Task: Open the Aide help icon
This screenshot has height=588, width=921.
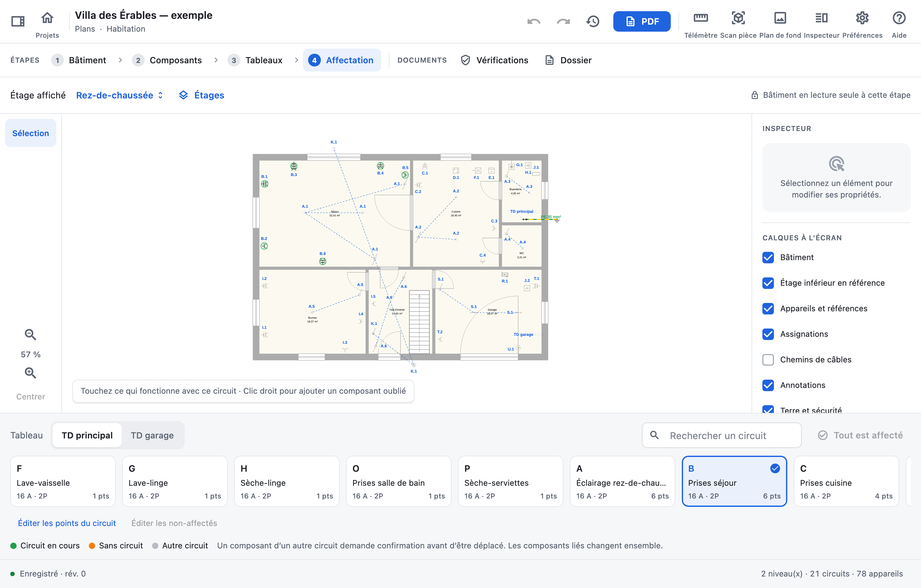Action: coord(899,18)
